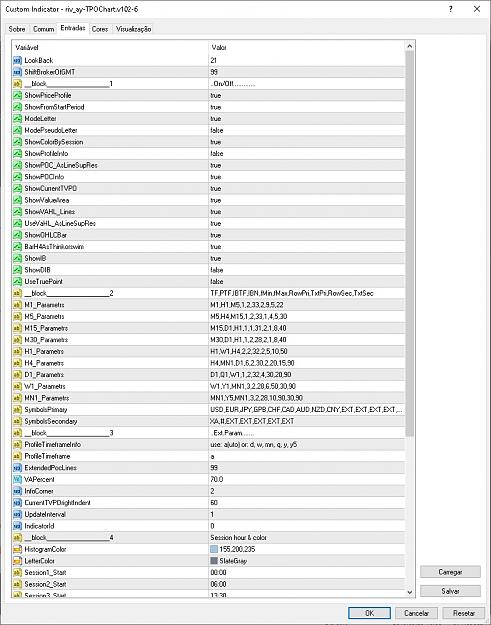
Task: Open the Cores tab
Action: click(x=100, y=29)
